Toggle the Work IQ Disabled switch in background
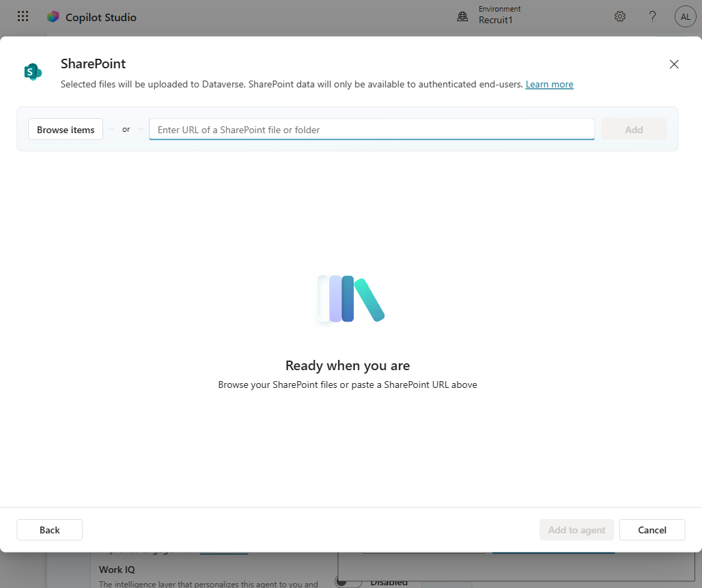Screen dimensions: 702x588 tap(348, 582)
